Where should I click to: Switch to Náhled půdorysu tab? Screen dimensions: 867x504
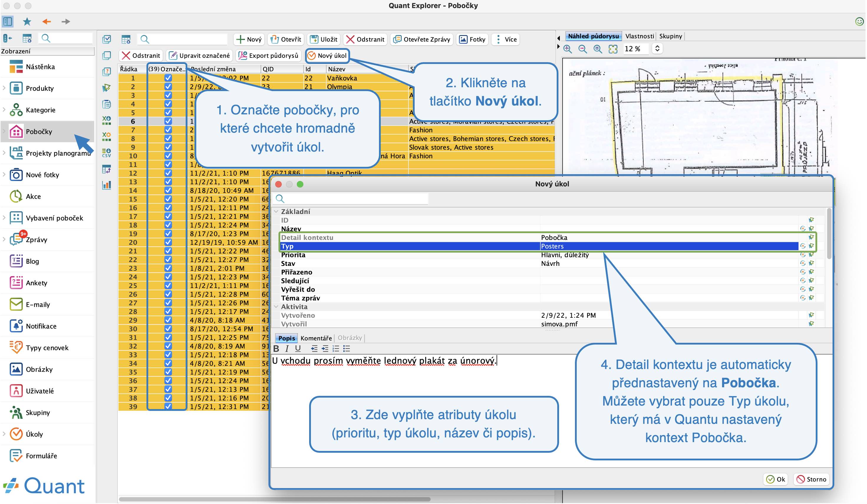(x=593, y=36)
